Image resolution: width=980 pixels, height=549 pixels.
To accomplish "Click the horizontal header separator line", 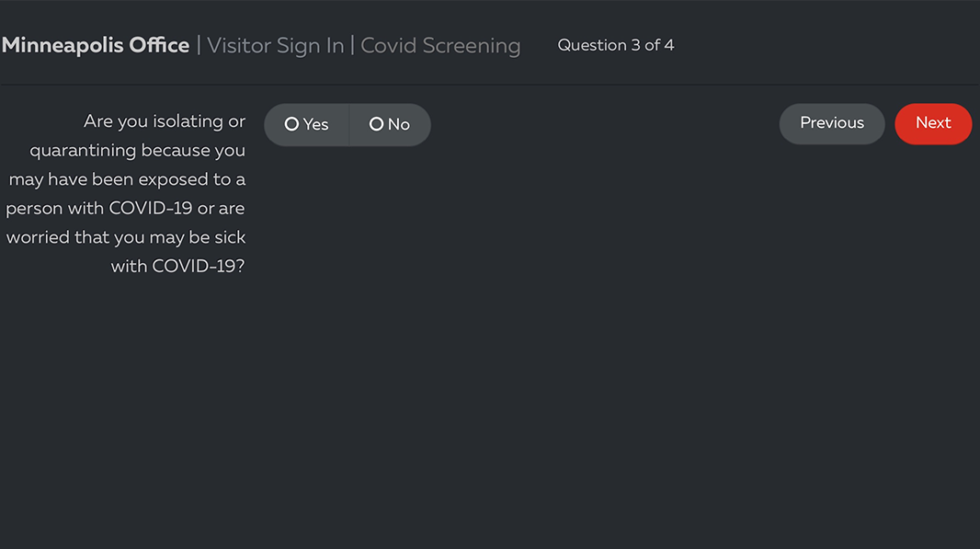I will pos(490,85).
